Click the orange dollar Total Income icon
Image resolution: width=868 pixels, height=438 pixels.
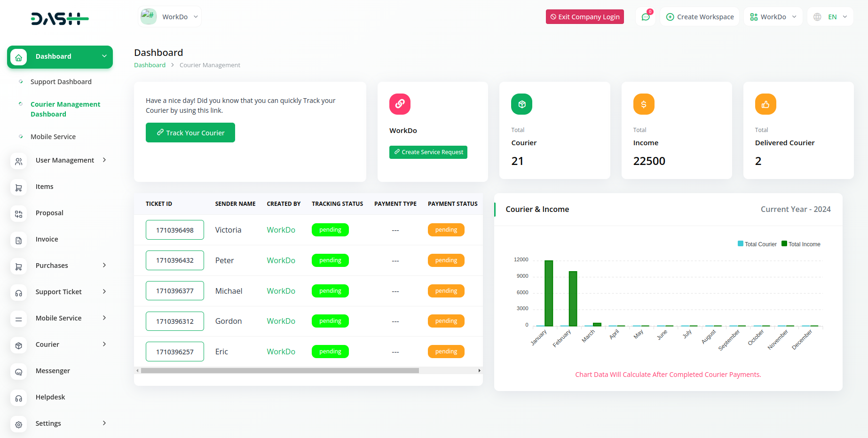(x=643, y=104)
